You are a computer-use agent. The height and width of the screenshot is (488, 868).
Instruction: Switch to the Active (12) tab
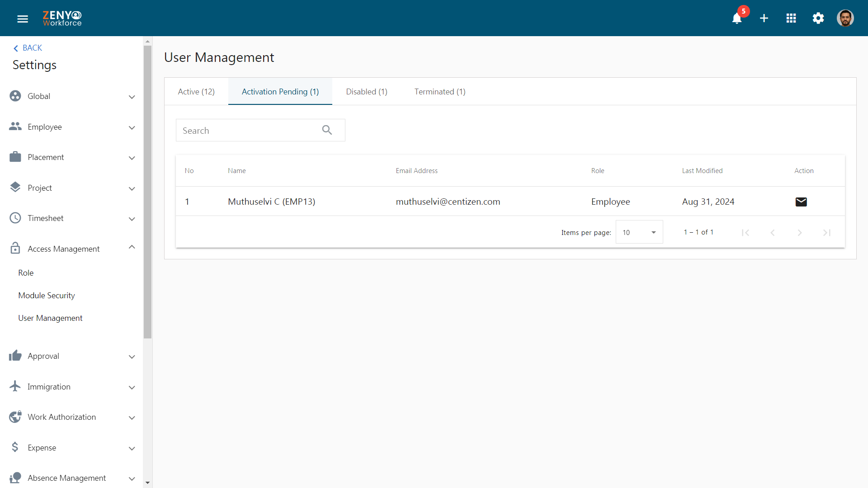196,91
